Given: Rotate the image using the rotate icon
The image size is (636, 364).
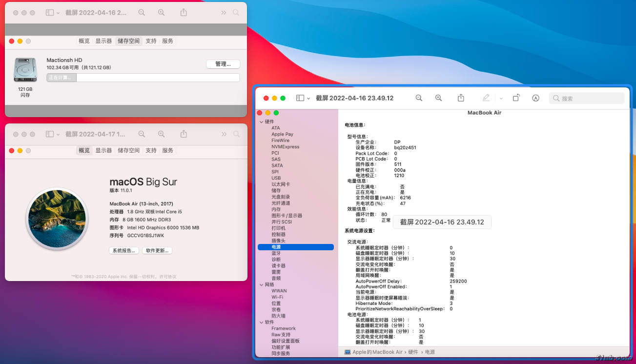Looking at the screenshot, I should 516,98.
